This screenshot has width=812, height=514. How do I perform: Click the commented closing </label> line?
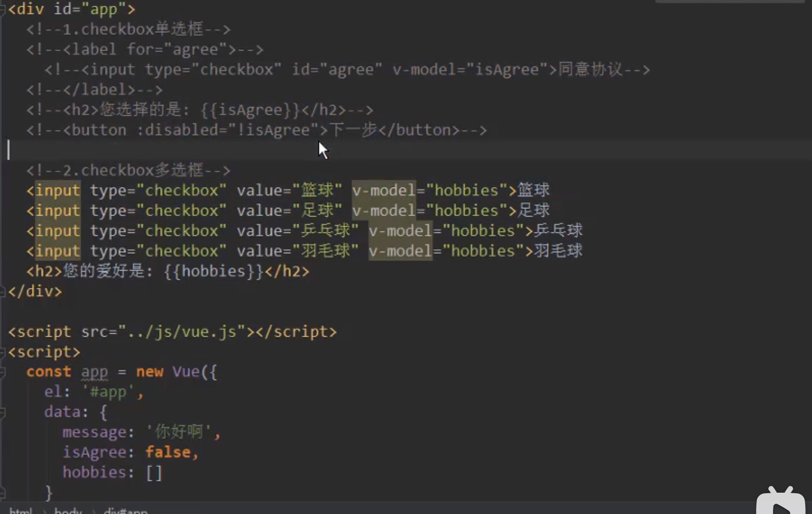point(95,90)
